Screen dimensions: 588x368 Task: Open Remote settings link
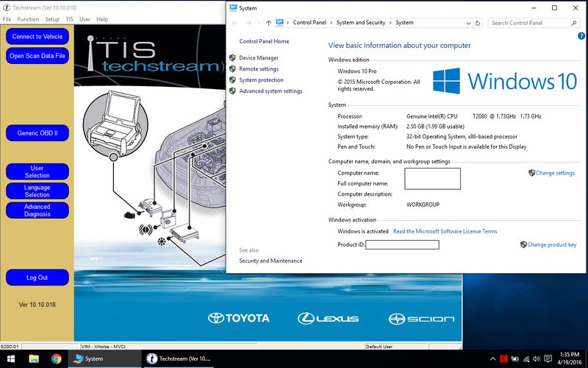259,69
